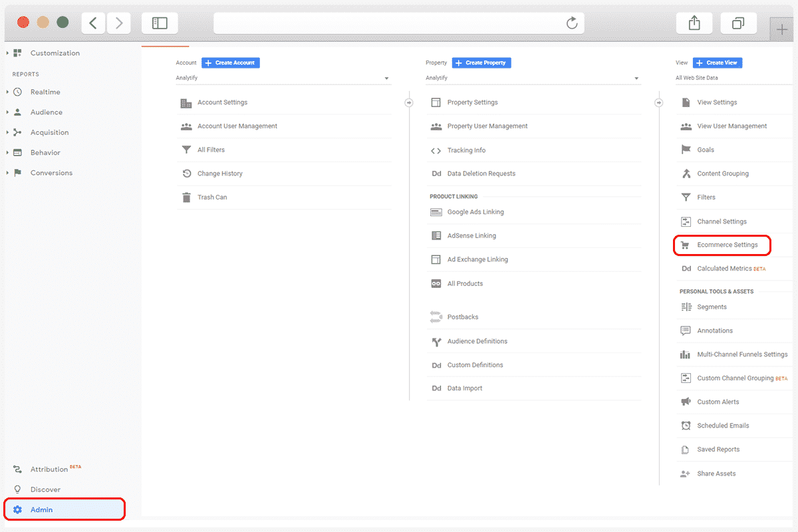Click the new tab plus button
The height and width of the screenshot is (532, 798).
point(783,29)
